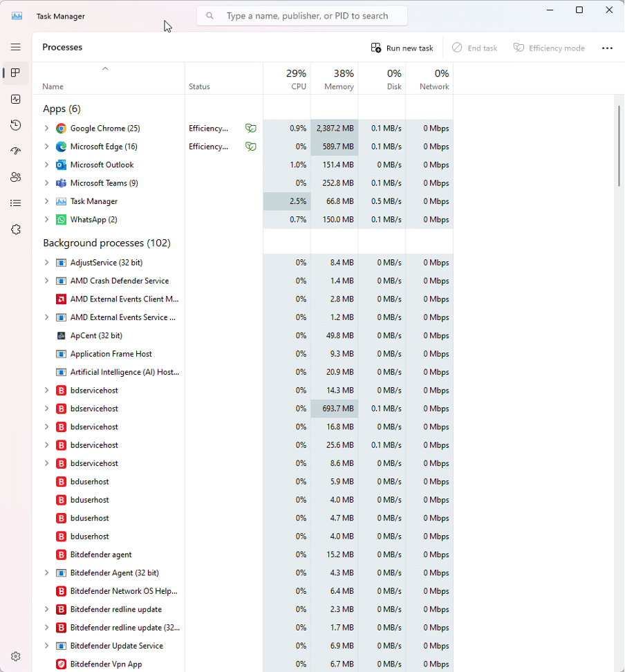Expand the WhatsApp (2) group
This screenshot has width=625, height=672.
pos(46,219)
